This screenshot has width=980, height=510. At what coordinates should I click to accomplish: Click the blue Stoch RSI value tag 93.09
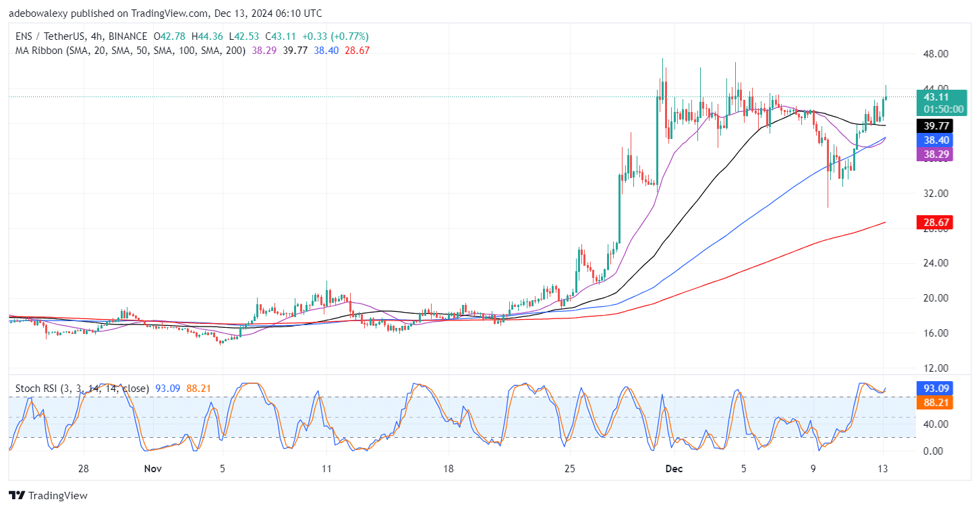tap(935, 389)
